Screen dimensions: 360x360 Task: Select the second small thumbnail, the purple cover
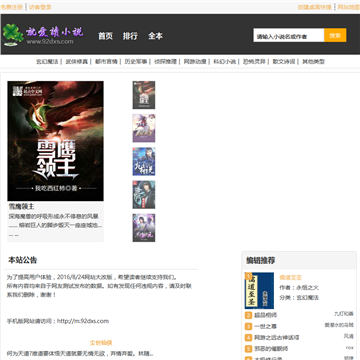pos(144,128)
